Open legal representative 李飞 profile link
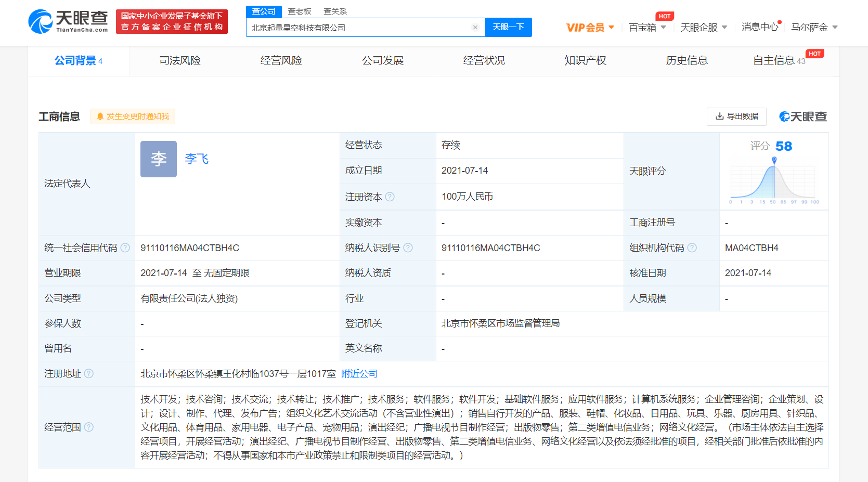 [197, 159]
